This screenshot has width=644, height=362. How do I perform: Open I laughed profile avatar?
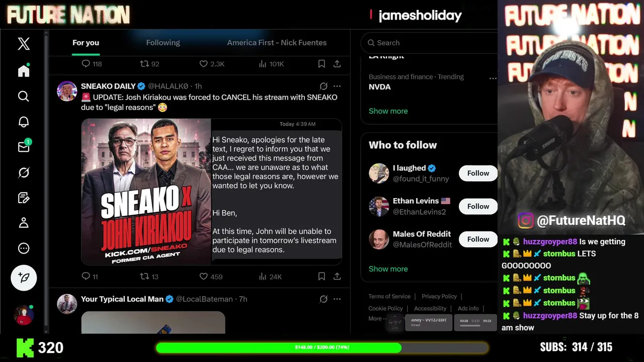point(379,173)
